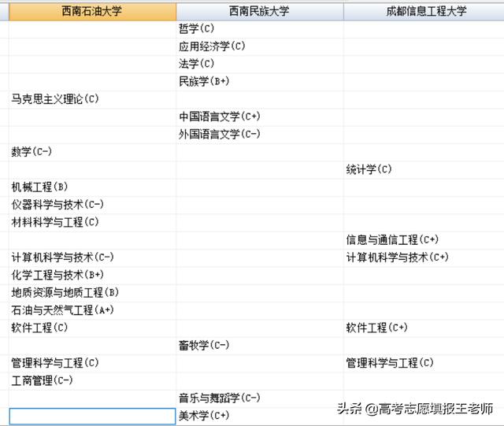504x426 pixels.
Task: Select the cell 软件工程(C+)
Action: point(424,328)
